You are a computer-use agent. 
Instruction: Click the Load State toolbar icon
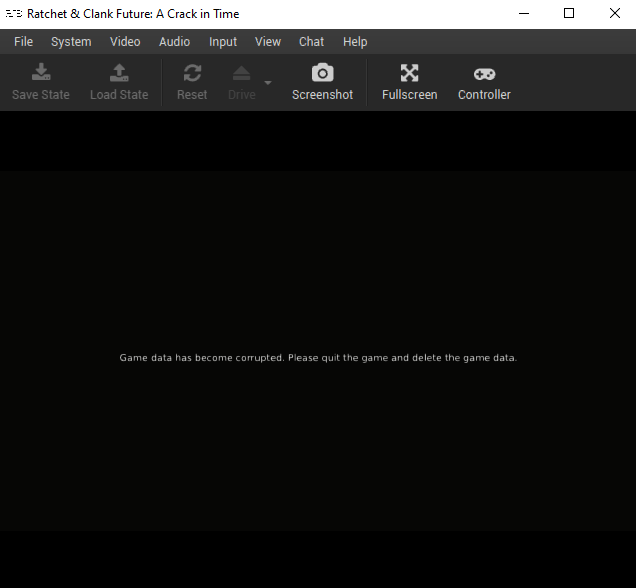click(x=119, y=74)
